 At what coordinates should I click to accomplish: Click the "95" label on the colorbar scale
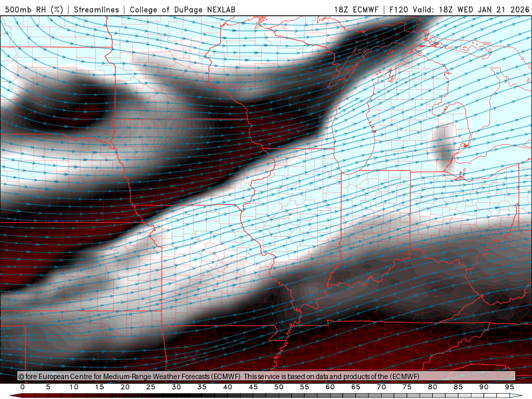pos(509,387)
